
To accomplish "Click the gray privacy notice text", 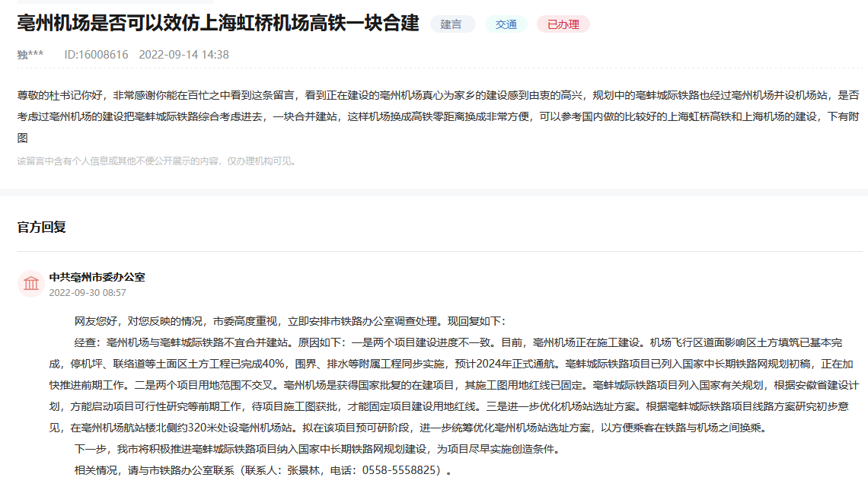I will pyautogui.click(x=158, y=161).
